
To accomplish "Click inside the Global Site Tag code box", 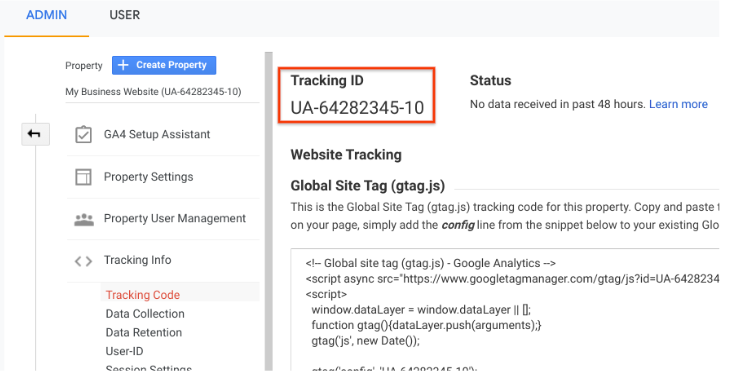I will [x=504, y=310].
